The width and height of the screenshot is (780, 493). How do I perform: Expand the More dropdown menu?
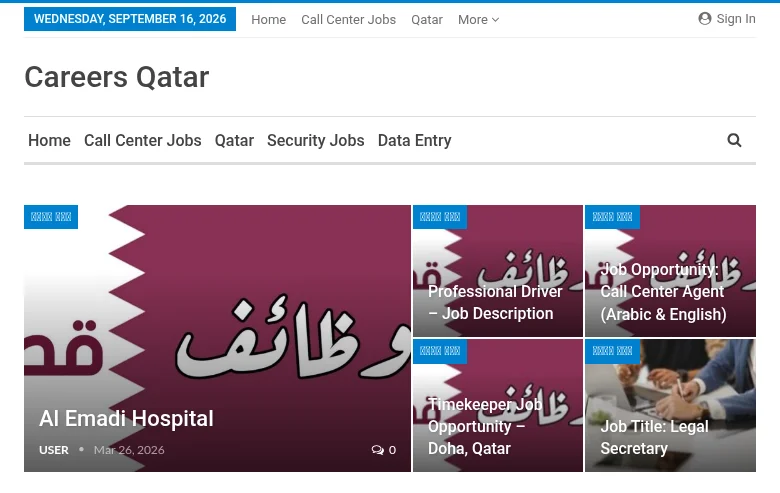[x=478, y=19]
